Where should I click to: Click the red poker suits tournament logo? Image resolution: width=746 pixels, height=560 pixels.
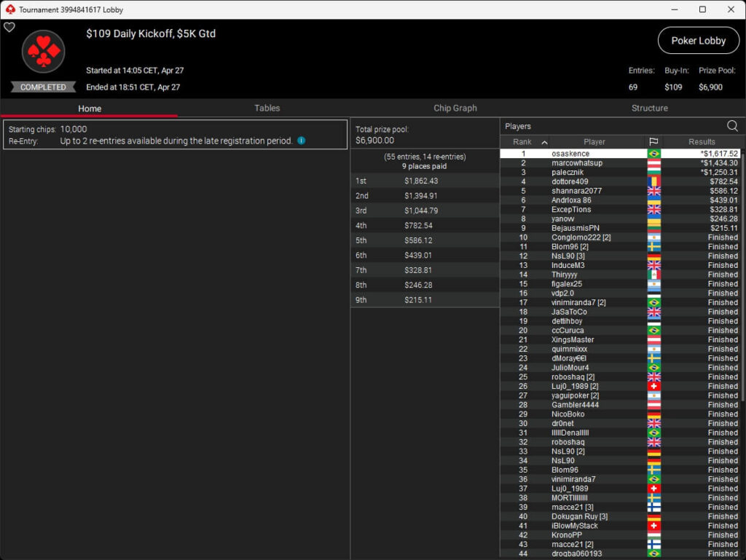point(43,52)
